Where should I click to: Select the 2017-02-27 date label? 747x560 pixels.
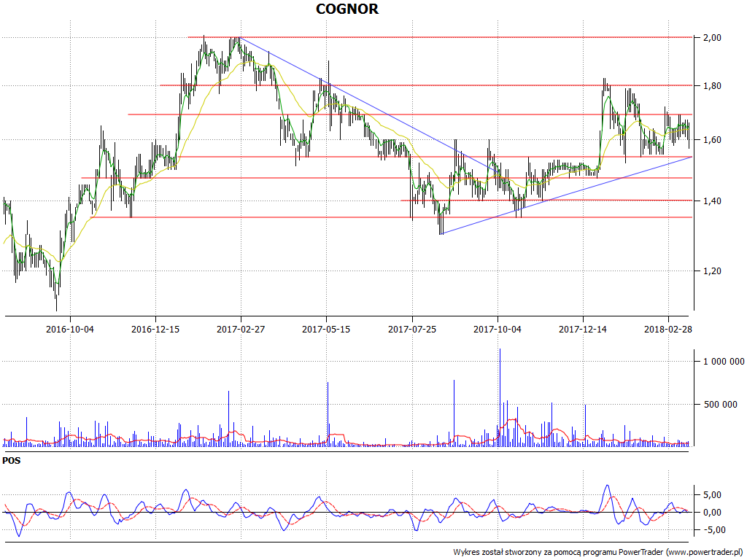[241, 329]
